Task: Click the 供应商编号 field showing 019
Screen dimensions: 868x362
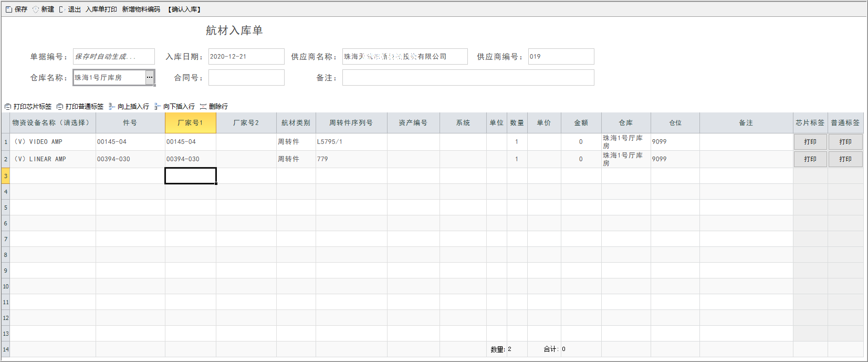Action: (561, 56)
